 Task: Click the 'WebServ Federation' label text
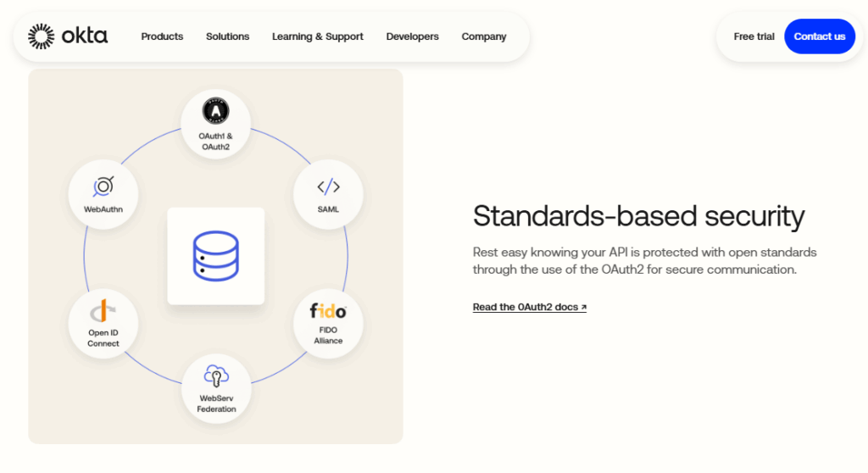click(x=216, y=403)
